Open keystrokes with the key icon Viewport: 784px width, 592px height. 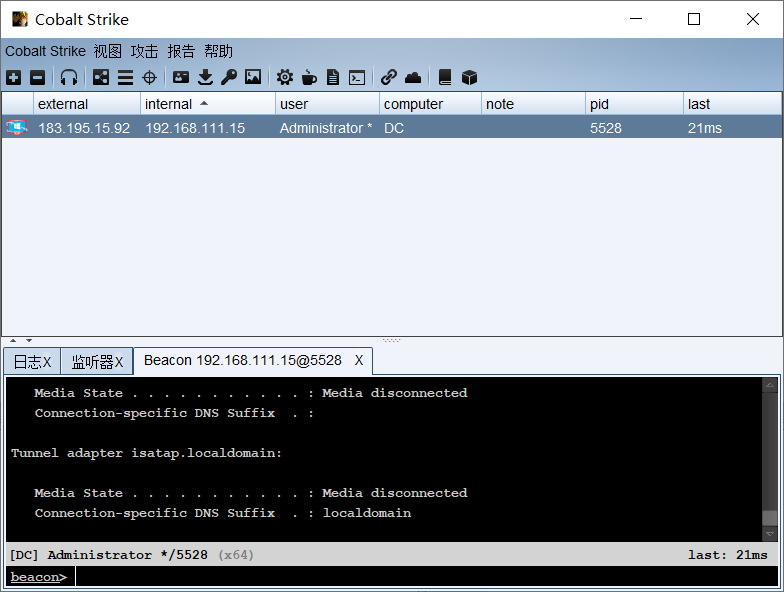tap(229, 77)
